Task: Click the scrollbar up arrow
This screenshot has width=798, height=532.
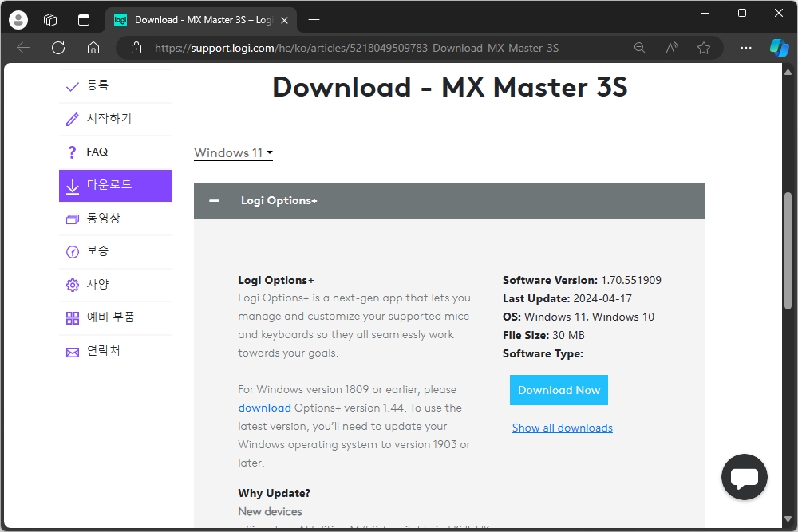Action: pyautogui.click(x=788, y=73)
